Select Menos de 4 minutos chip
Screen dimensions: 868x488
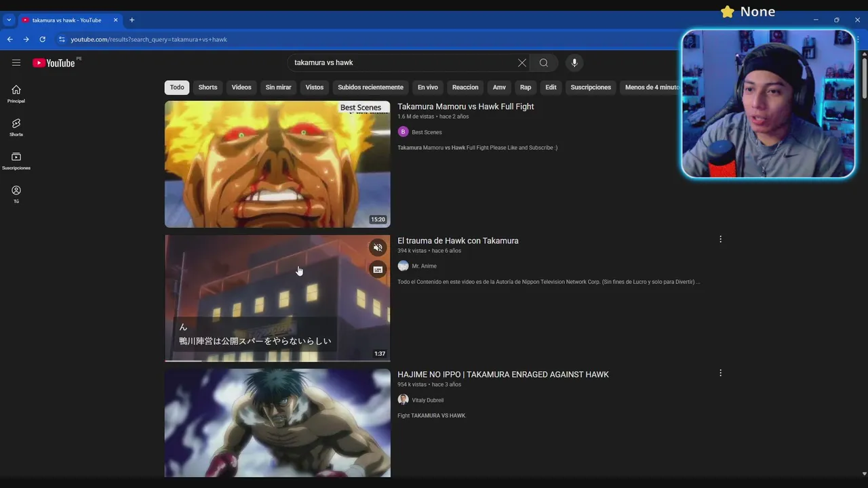pyautogui.click(x=652, y=87)
